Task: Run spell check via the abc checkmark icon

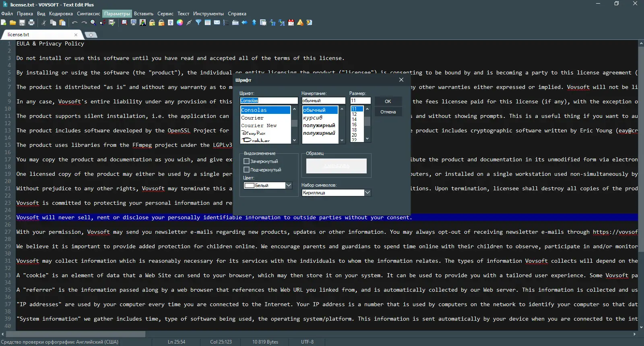Action: [112, 23]
